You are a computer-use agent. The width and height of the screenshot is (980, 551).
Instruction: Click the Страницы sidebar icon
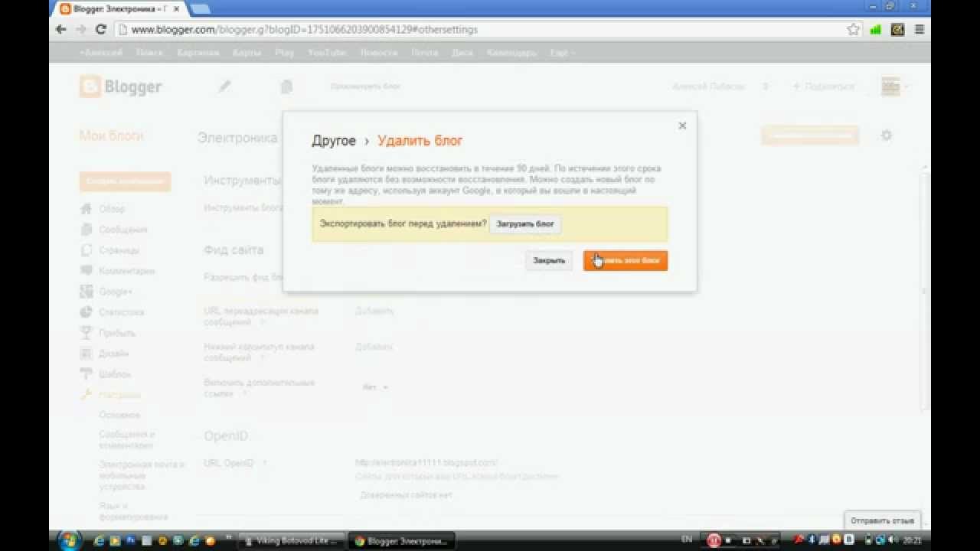pos(86,250)
